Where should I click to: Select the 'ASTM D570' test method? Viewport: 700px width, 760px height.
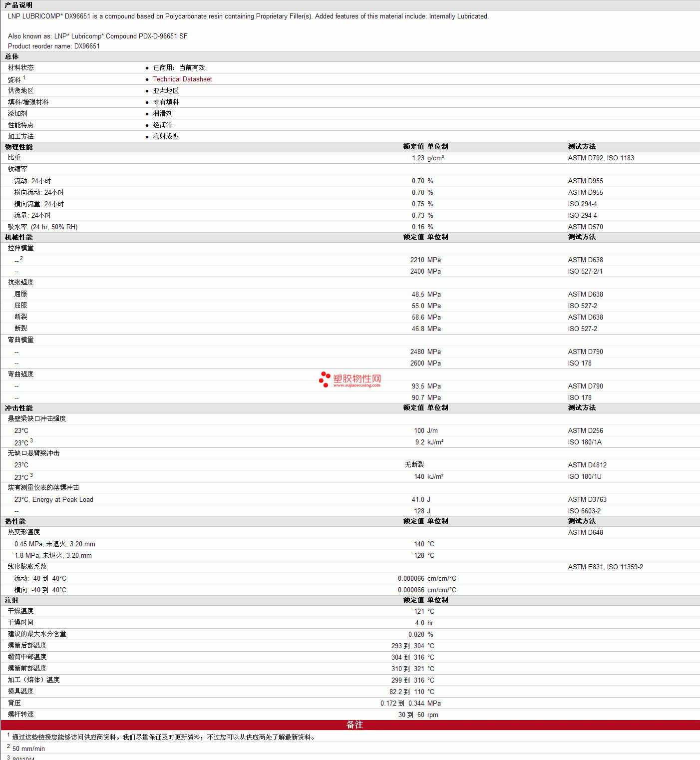pyautogui.click(x=586, y=227)
